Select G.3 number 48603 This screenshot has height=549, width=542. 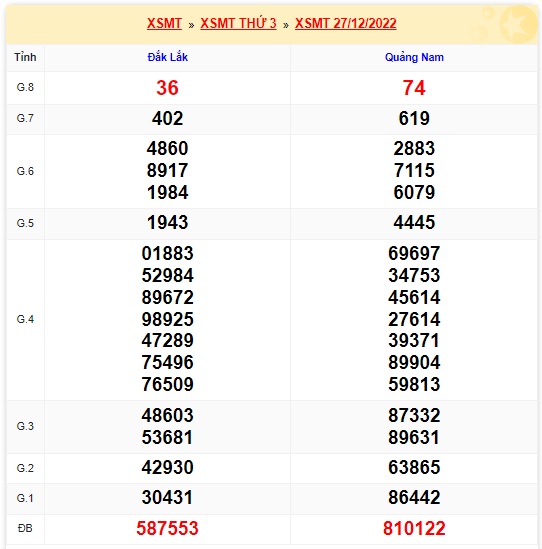(x=167, y=416)
